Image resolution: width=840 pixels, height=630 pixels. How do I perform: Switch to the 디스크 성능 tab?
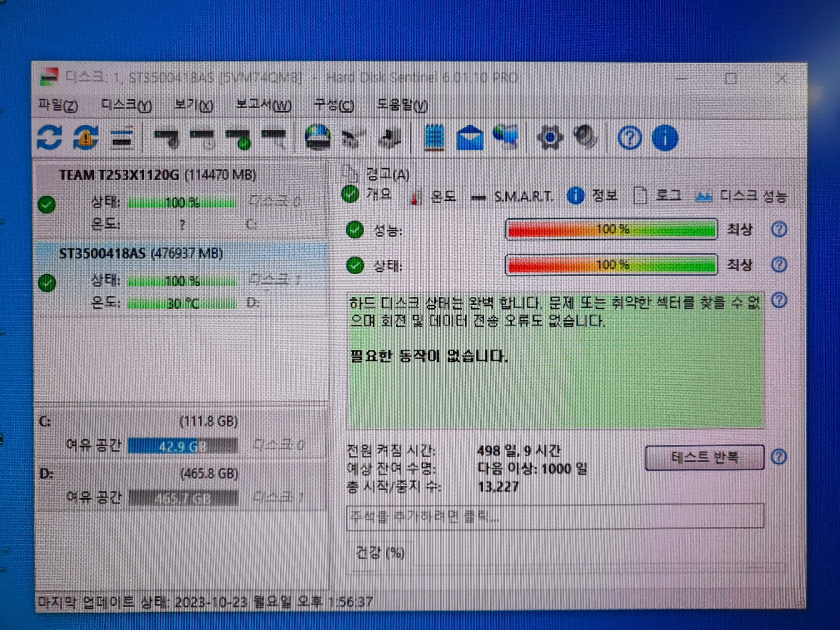[x=742, y=196]
